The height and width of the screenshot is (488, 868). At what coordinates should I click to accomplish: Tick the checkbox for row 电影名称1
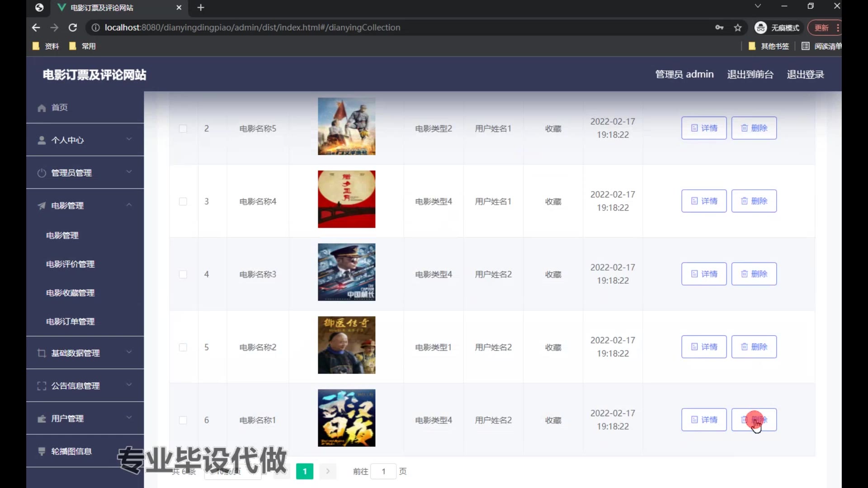click(183, 420)
